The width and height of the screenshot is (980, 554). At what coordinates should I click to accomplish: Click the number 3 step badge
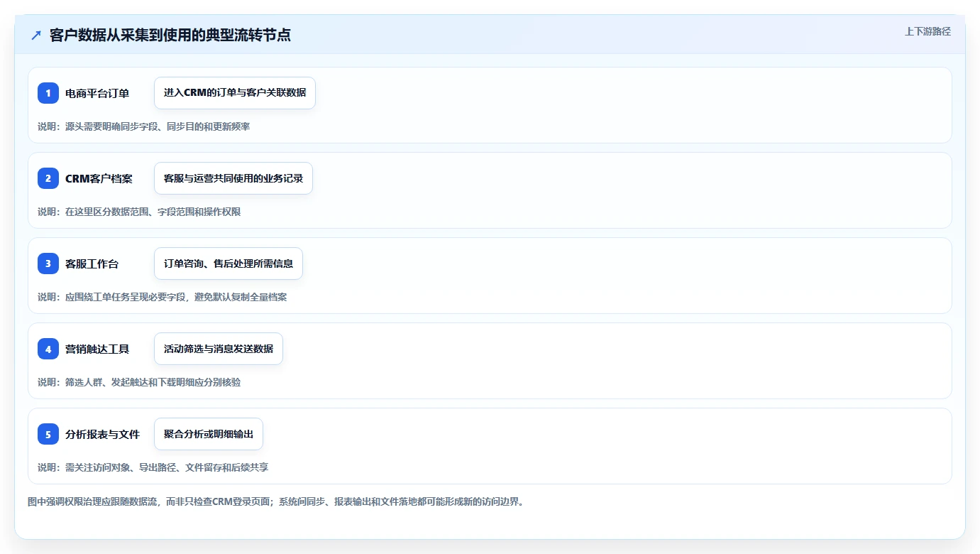48,264
